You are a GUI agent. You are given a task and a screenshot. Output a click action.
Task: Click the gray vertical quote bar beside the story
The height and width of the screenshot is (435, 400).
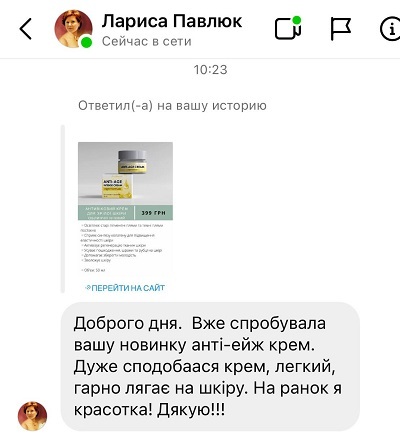63,209
